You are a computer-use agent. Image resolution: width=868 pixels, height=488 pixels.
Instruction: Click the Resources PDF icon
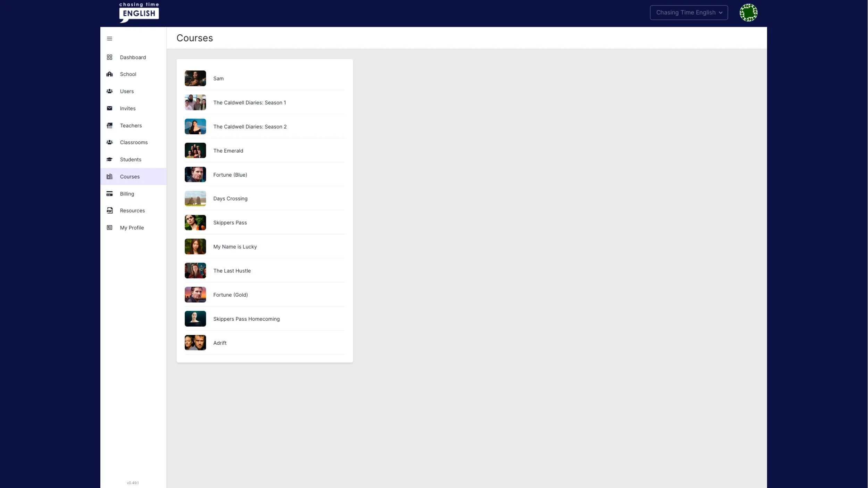(x=109, y=211)
